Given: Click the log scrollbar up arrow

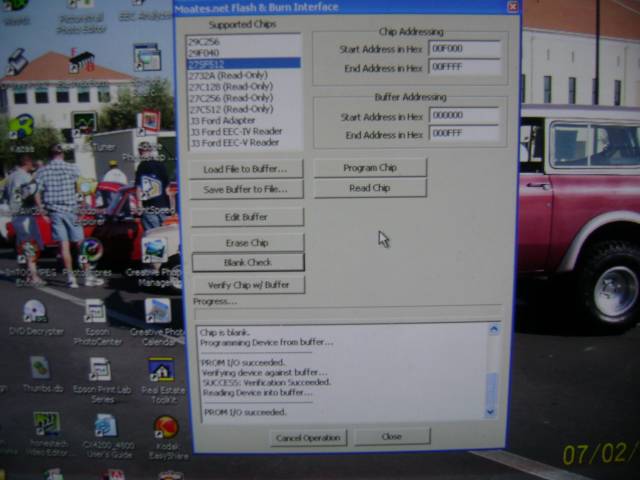Looking at the screenshot, I should point(493,329).
